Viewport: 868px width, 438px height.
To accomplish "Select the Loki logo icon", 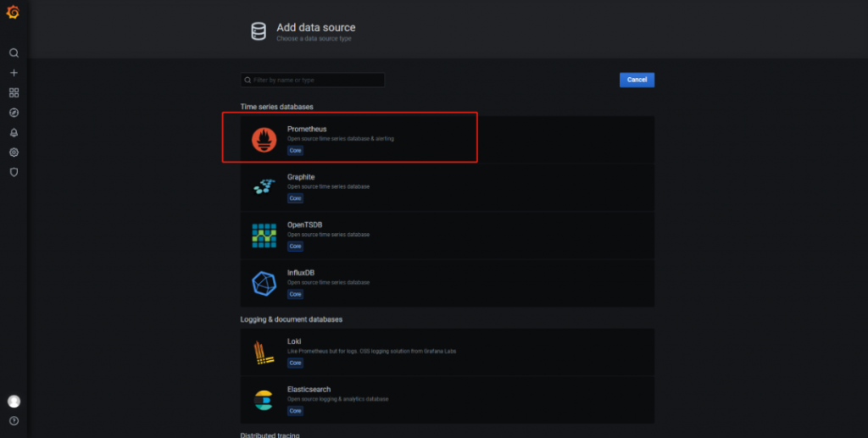I will [264, 352].
